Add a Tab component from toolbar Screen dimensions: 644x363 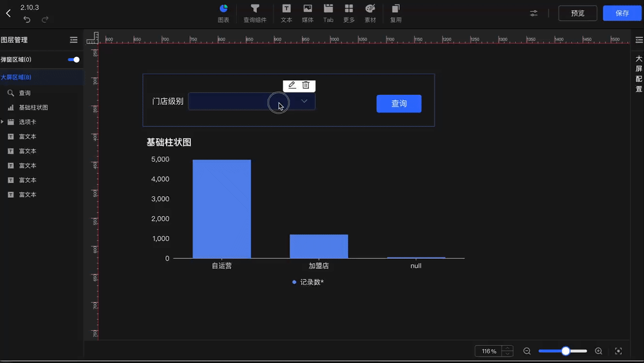(328, 14)
